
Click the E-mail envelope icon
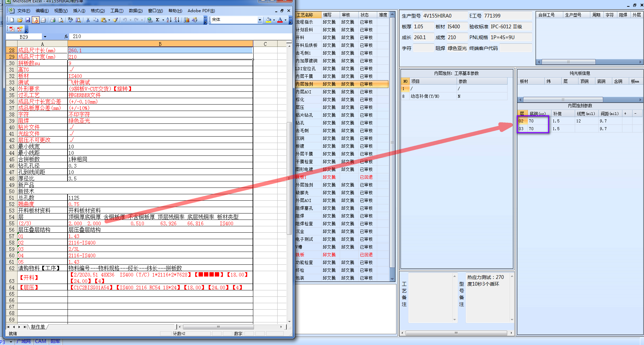pos(43,20)
